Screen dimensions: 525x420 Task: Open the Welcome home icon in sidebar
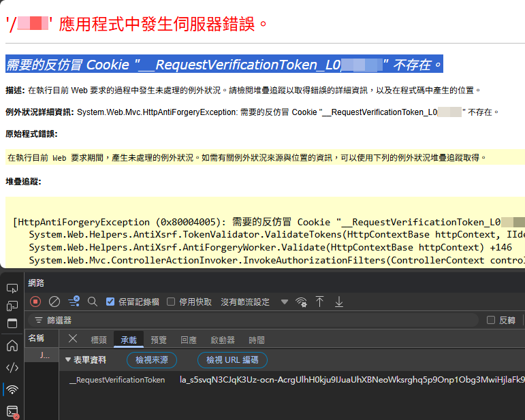pyautogui.click(x=12, y=346)
